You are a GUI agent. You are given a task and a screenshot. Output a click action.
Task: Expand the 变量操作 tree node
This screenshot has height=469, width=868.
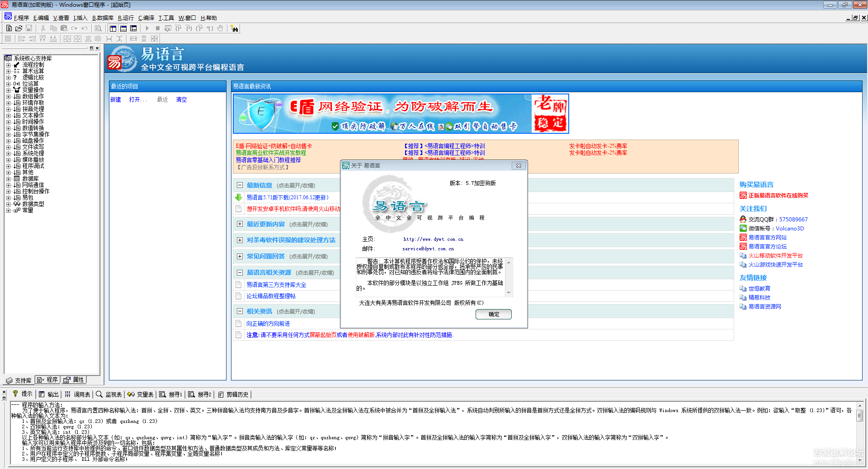(x=8, y=90)
